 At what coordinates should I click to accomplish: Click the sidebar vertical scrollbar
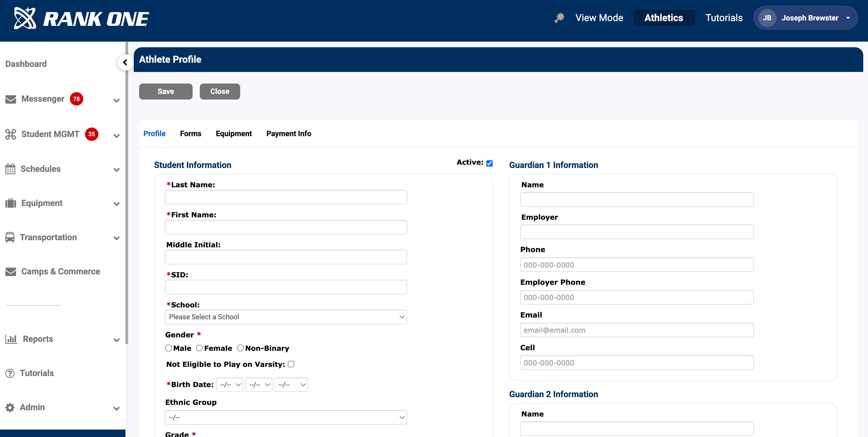(127, 193)
